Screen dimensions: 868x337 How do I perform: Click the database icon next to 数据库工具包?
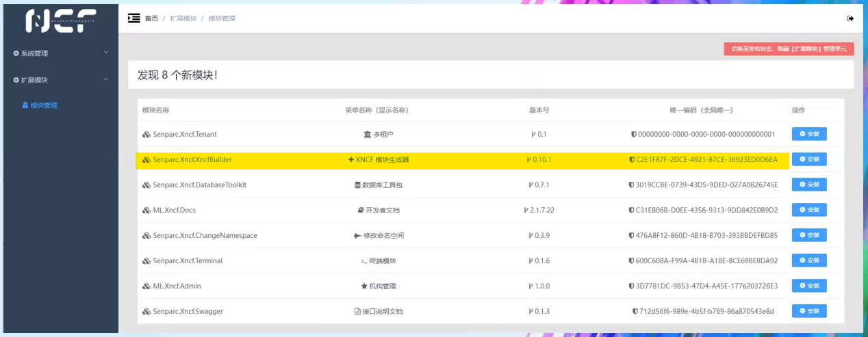tap(357, 185)
